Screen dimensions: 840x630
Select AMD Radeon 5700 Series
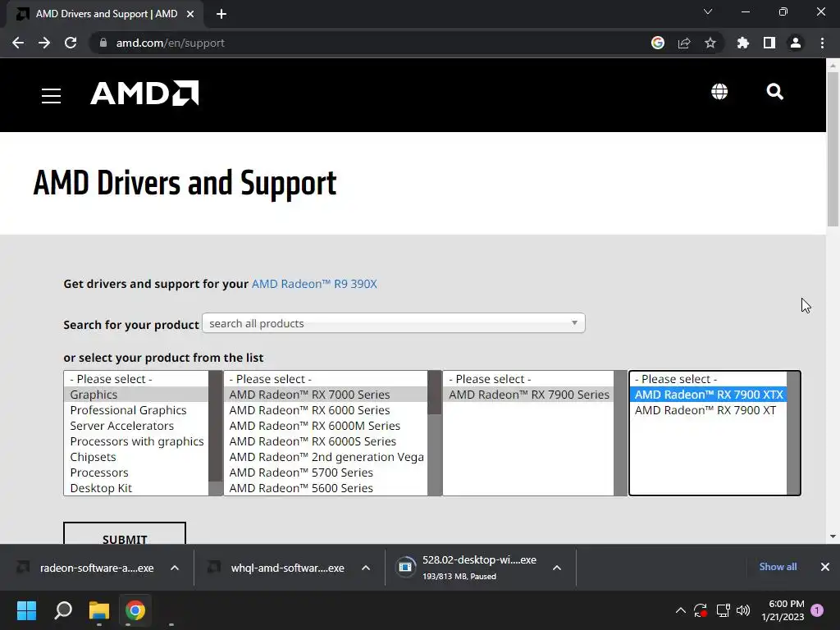coord(326,472)
